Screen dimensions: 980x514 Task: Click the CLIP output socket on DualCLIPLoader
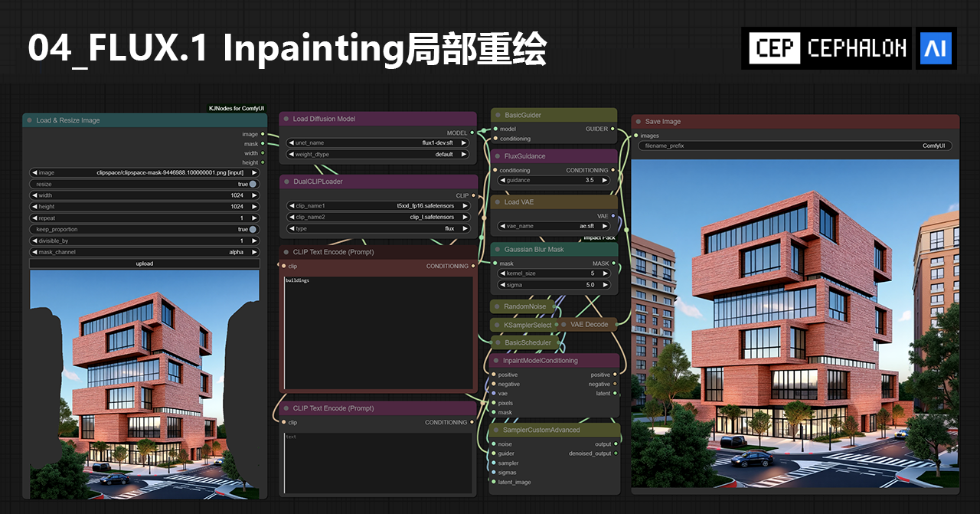[x=473, y=195]
